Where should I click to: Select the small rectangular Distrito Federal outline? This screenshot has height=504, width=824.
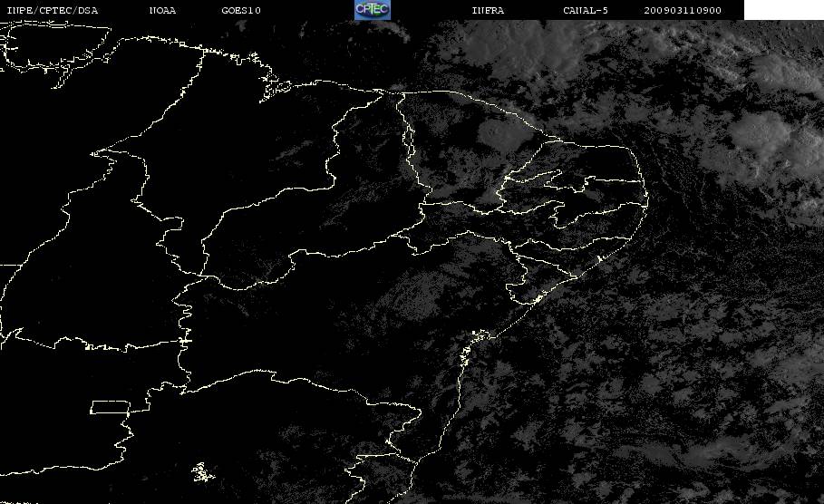coord(110,407)
